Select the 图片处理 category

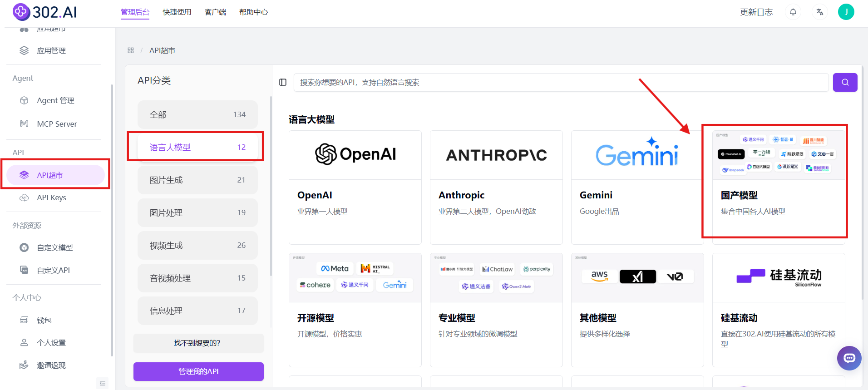coord(197,212)
